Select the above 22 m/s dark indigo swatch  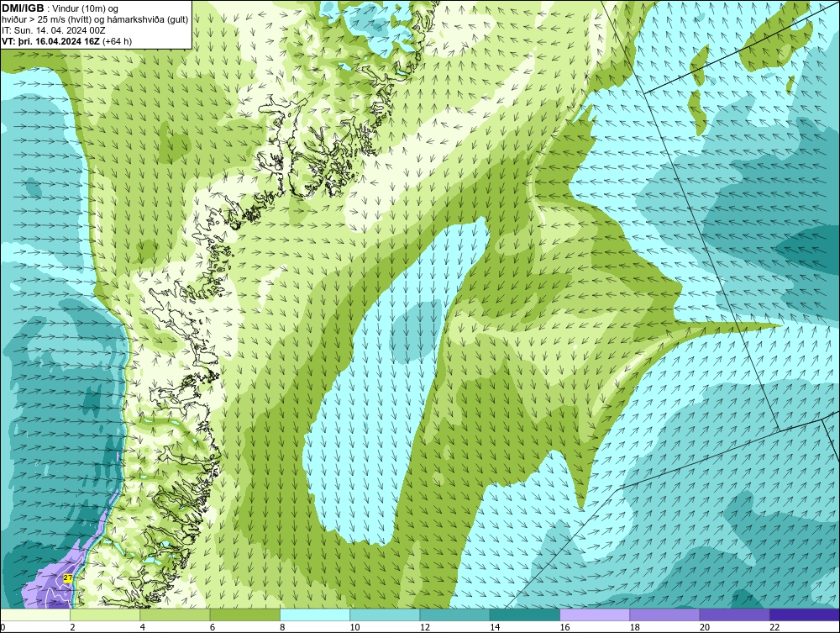click(x=805, y=615)
